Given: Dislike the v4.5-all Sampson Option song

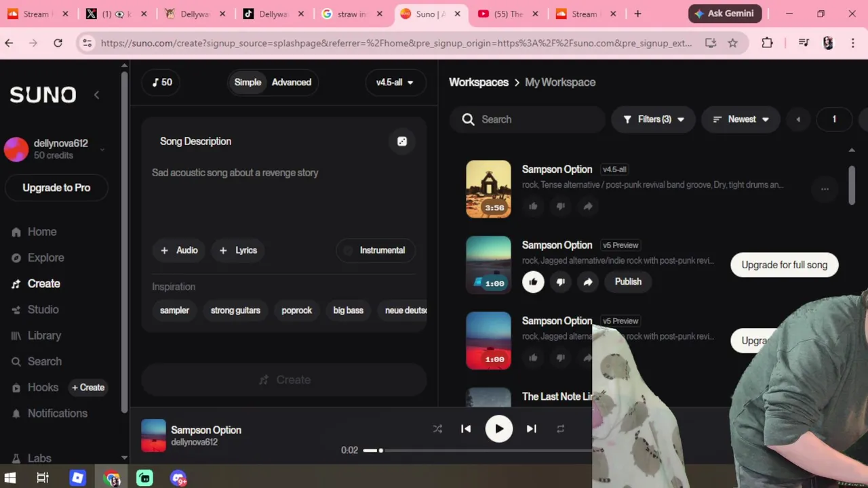Looking at the screenshot, I should tap(560, 206).
